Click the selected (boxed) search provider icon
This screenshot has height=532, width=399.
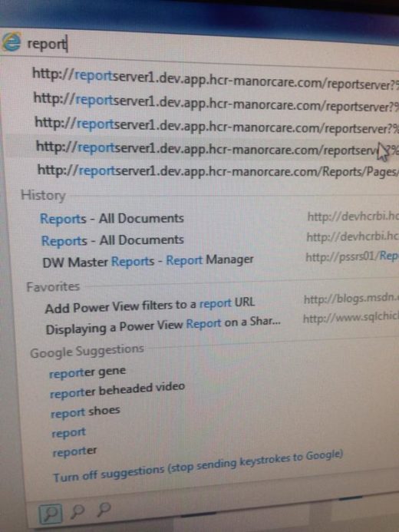coord(50,514)
